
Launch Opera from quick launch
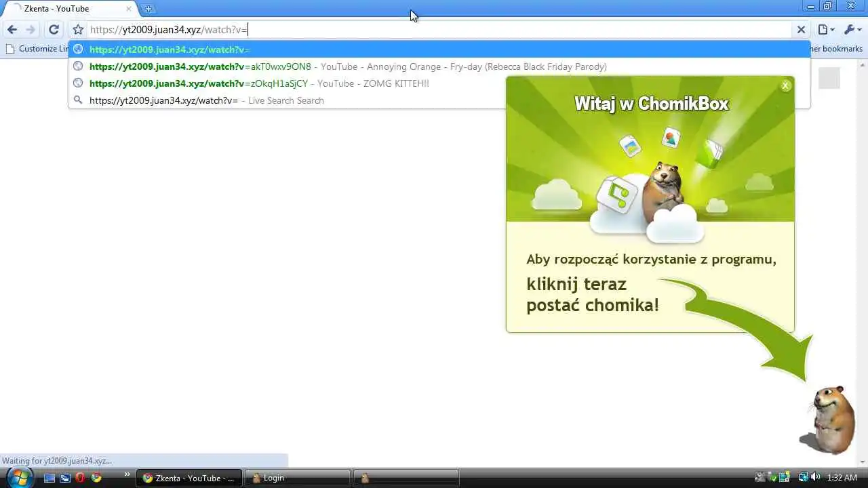tap(81, 478)
